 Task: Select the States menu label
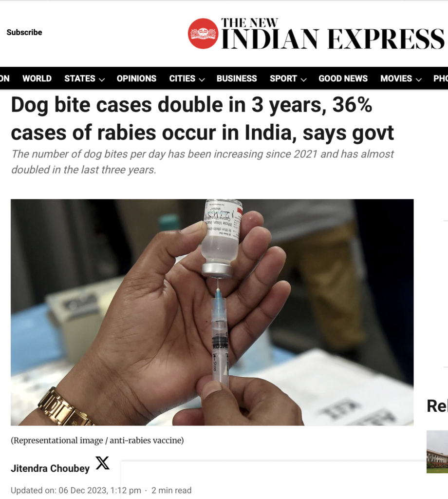(x=80, y=78)
